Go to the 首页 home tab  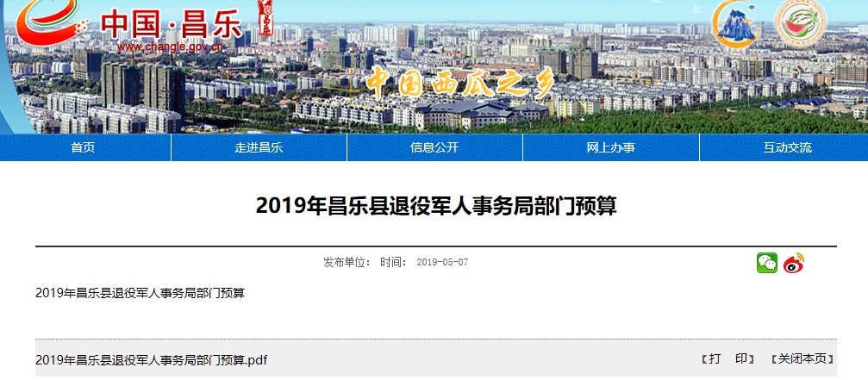pyautogui.click(x=84, y=147)
